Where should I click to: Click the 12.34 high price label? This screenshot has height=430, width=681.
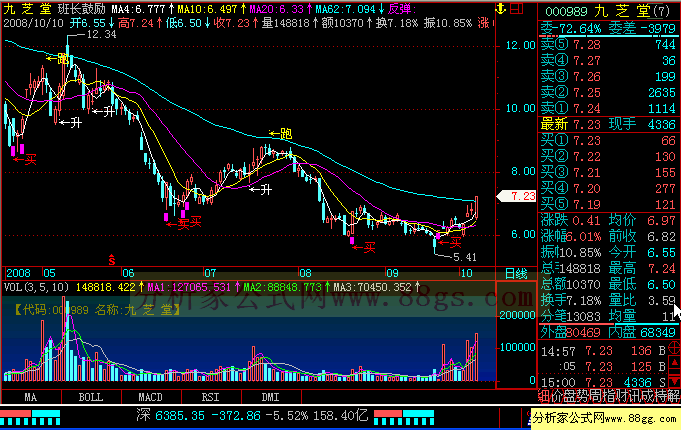coord(102,34)
